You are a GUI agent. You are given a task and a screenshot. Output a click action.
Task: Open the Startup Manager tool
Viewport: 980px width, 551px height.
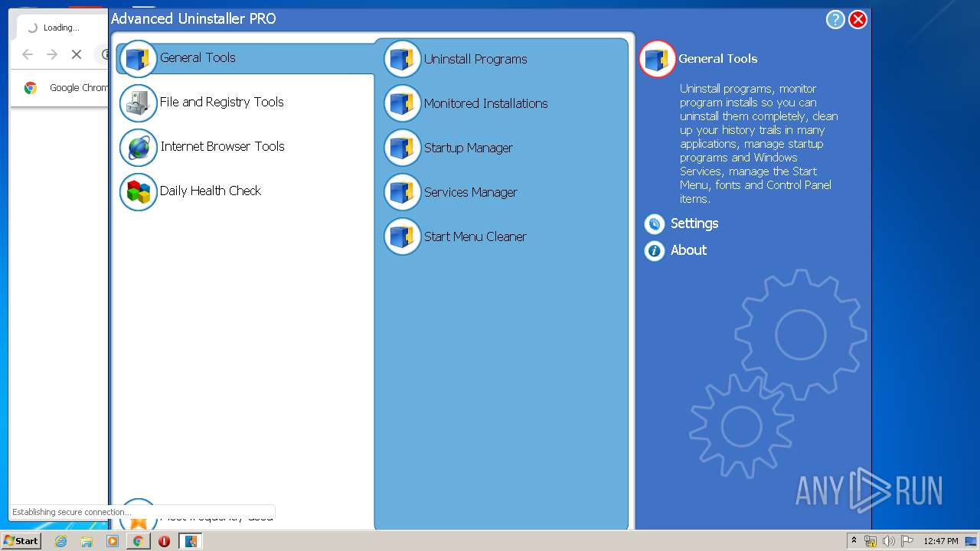coord(469,148)
